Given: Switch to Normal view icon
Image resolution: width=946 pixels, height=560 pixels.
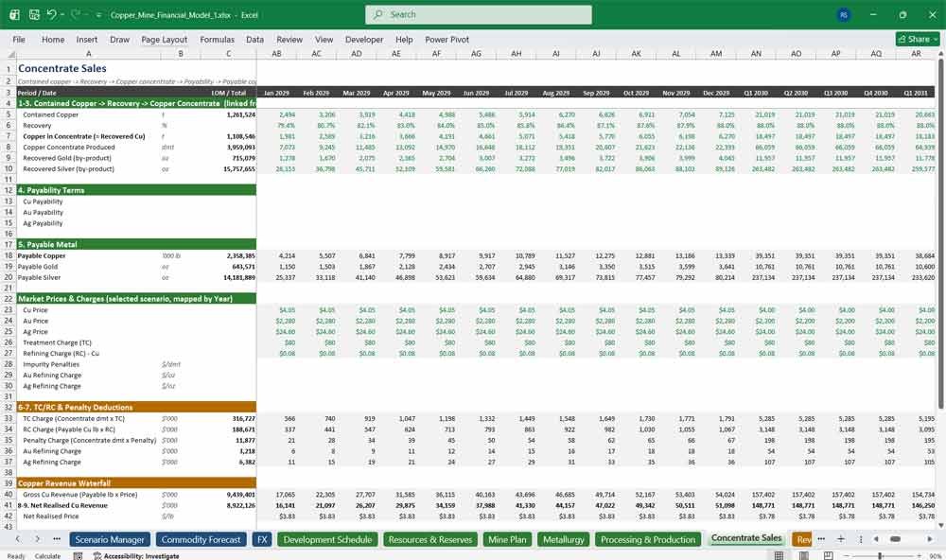Looking at the screenshot, I should [x=779, y=555].
